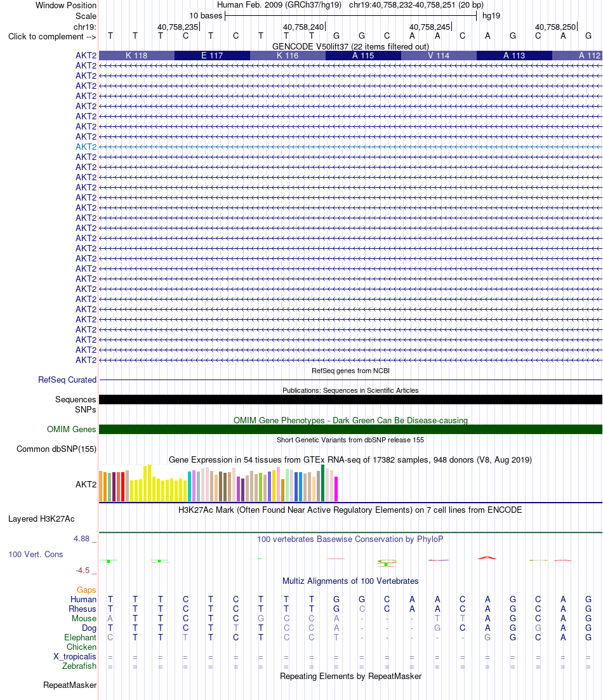This screenshot has width=603, height=700.
Task: Click the Repeating Elements by RepeatMasker title
Action: click(350, 677)
